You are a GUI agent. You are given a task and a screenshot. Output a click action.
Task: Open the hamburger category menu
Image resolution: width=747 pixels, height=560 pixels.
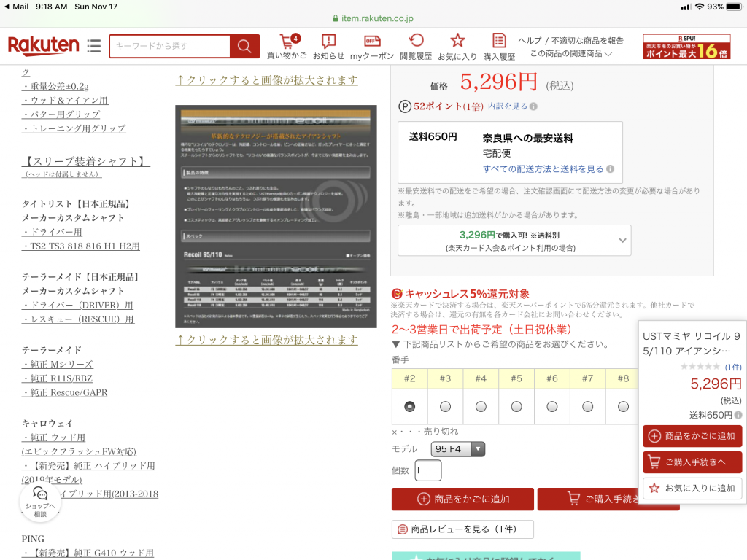[x=94, y=46]
